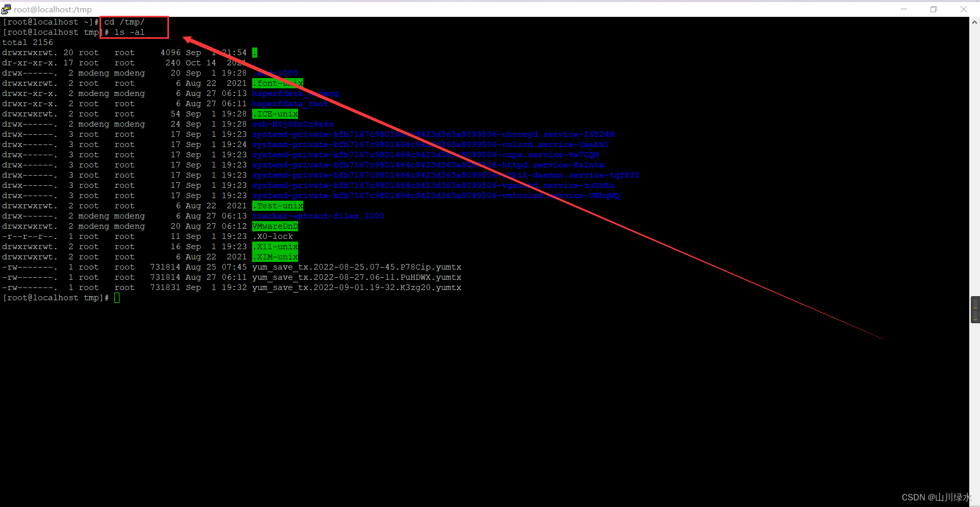The image size is (980, 507).
Task: Restore down the terminal window
Action: pyautogui.click(x=934, y=9)
